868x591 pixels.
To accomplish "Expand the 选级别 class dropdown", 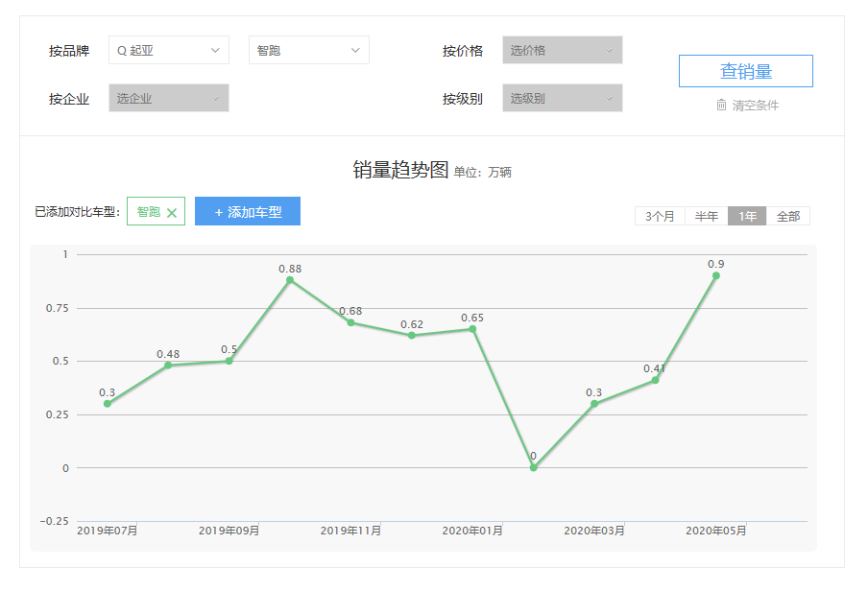I will pos(562,98).
